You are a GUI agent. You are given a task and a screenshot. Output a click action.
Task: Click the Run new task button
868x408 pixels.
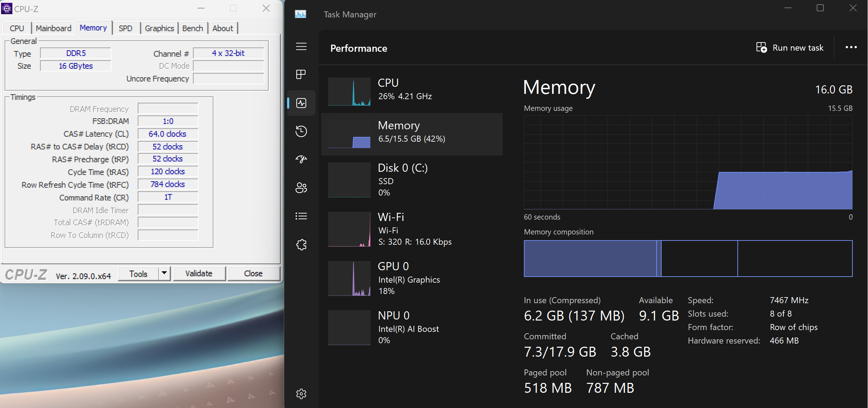(790, 48)
